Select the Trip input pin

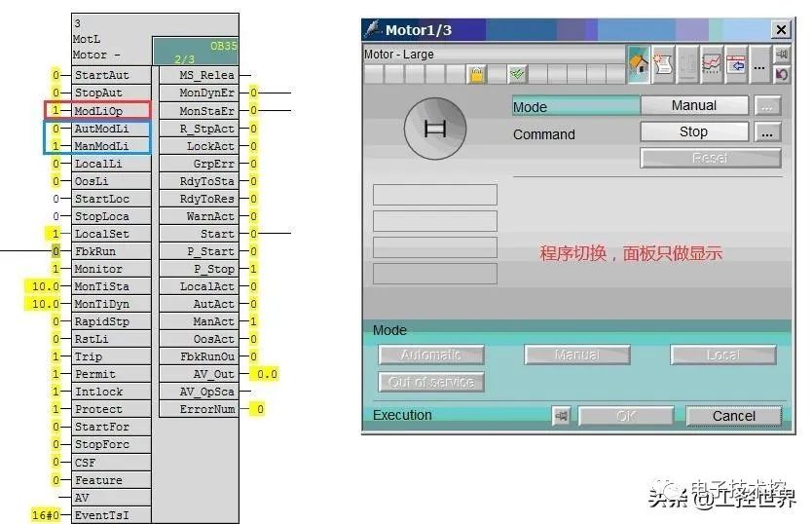[x=112, y=356]
